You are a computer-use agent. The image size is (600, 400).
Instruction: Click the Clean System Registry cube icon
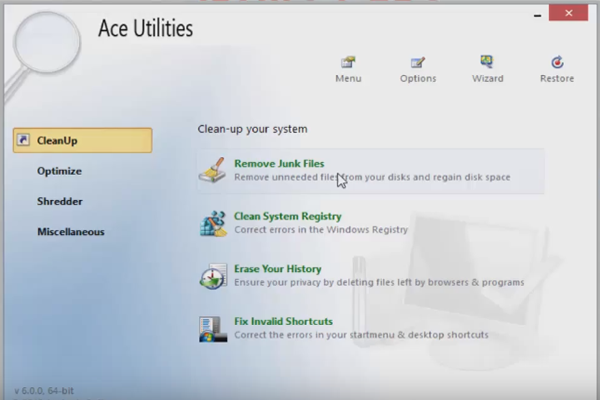click(213, 223)
